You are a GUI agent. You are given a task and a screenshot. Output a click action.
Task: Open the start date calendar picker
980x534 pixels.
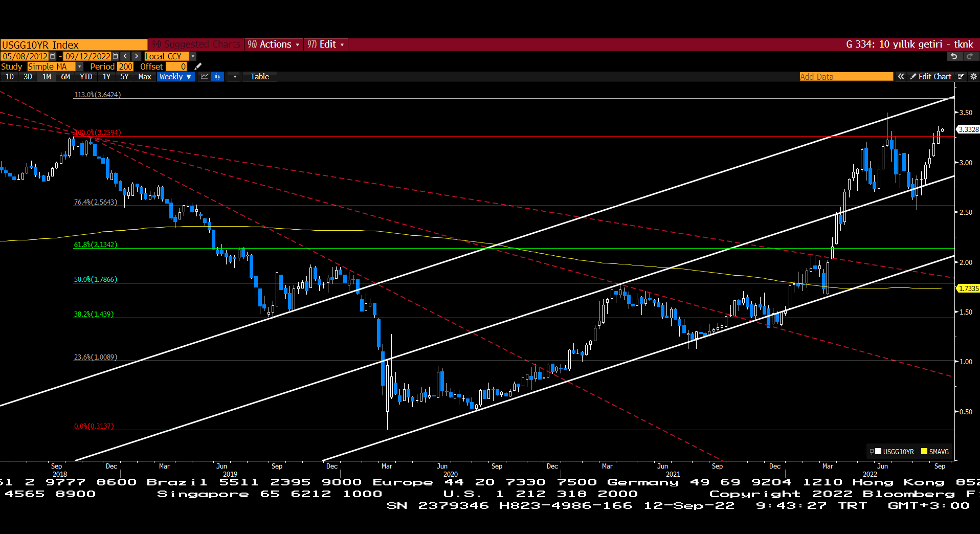click(53, 56)
